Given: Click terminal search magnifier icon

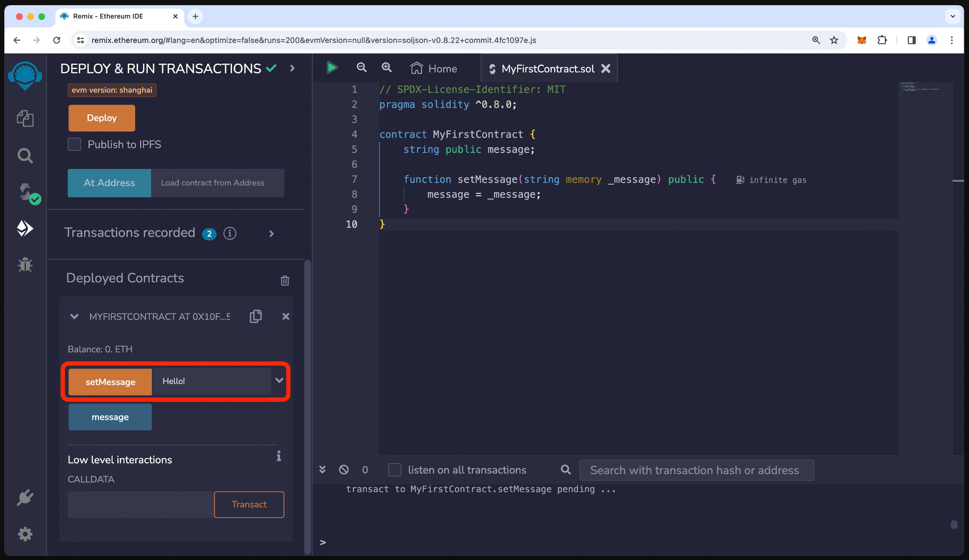Looking at the screenshot, I should pos(566,470).
